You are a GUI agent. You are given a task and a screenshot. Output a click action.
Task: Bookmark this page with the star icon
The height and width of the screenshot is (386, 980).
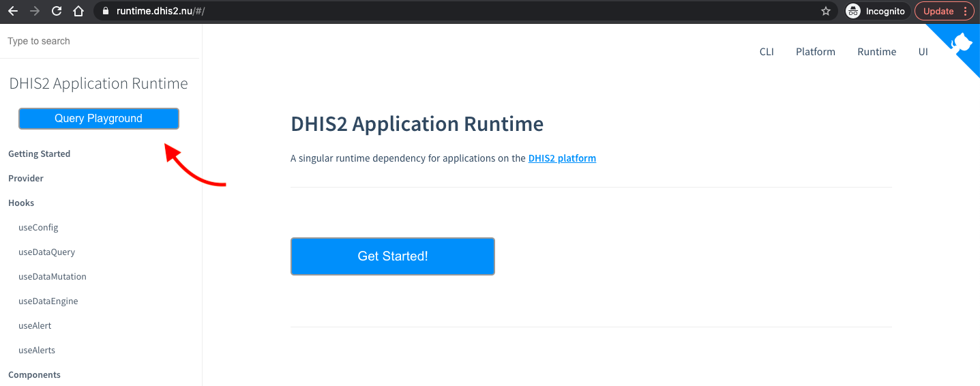826,11
